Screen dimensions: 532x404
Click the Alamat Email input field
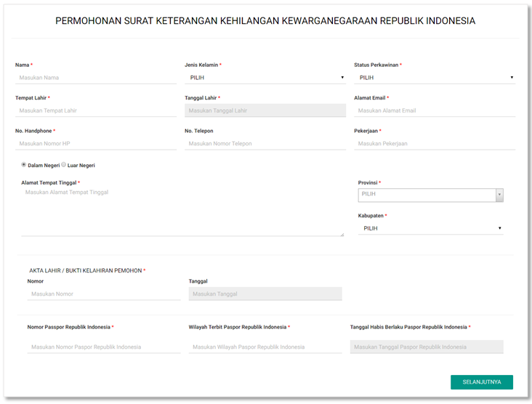point(434,111)
